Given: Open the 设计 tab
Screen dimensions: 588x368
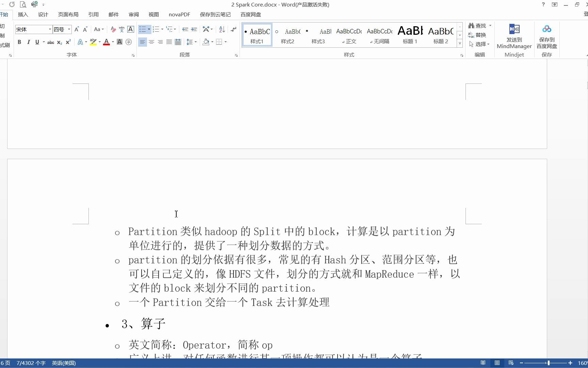Looking at the screenshot, I should click(x=43, y=14).
